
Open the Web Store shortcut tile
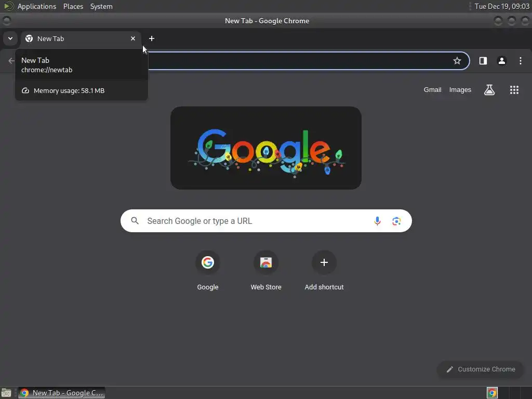pos(266,271)
